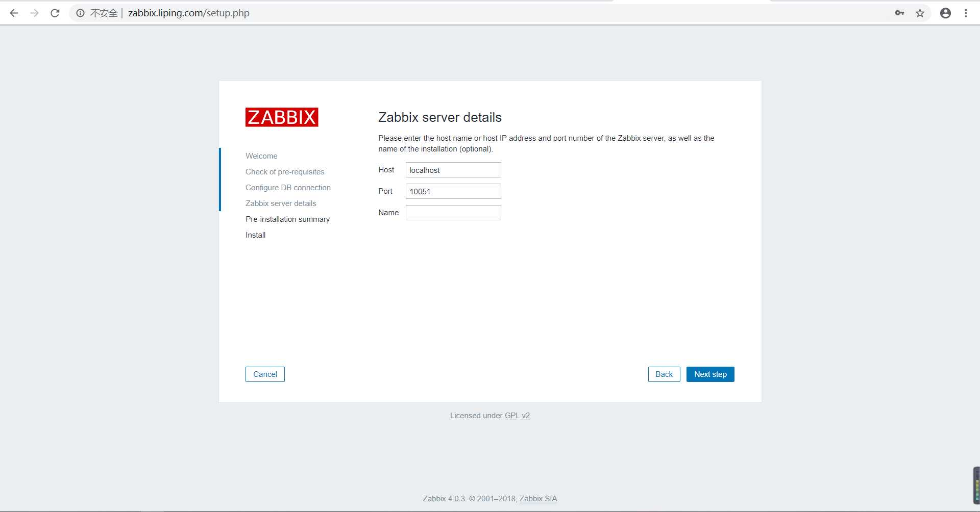Reload the setup page

pyautogui.click(x=55, y=13)
